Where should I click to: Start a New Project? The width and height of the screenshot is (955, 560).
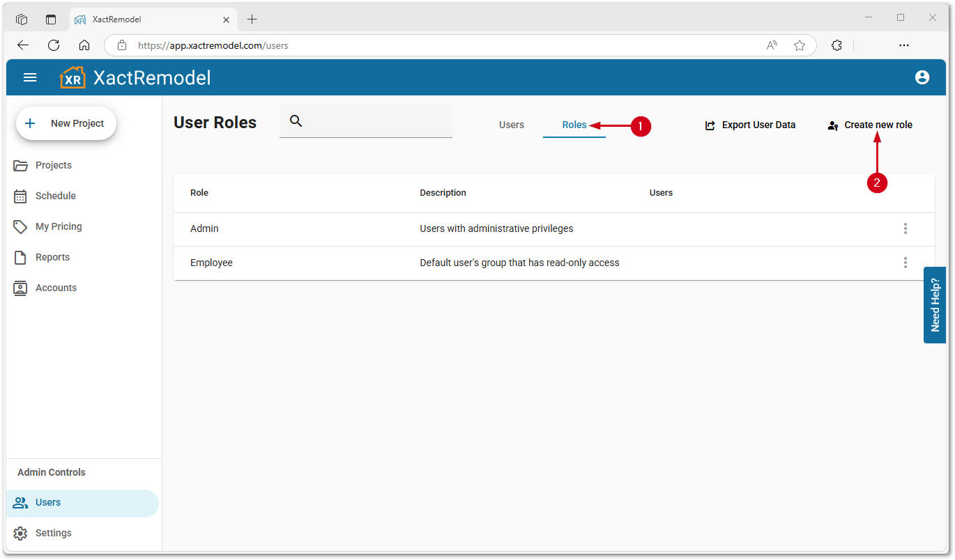[x=66, y=123]
